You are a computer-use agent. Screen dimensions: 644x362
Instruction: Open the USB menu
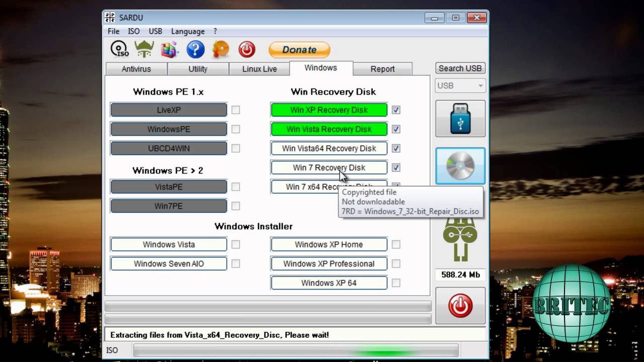[x=155, y=31]
